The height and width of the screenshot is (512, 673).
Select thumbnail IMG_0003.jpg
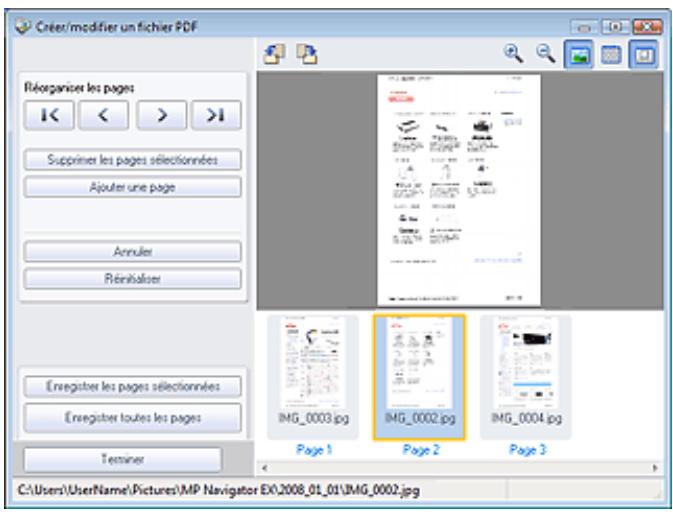point(313,377)
